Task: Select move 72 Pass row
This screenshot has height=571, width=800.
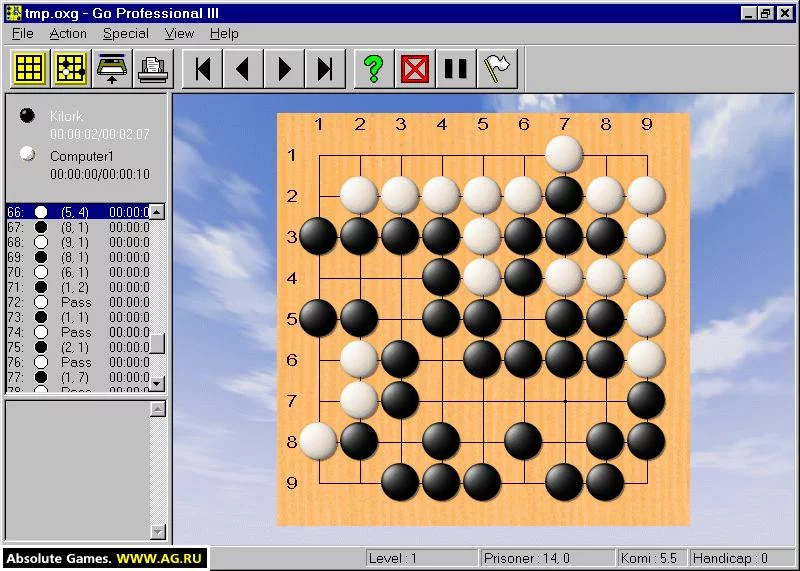Action: click(x=78, y=302)
